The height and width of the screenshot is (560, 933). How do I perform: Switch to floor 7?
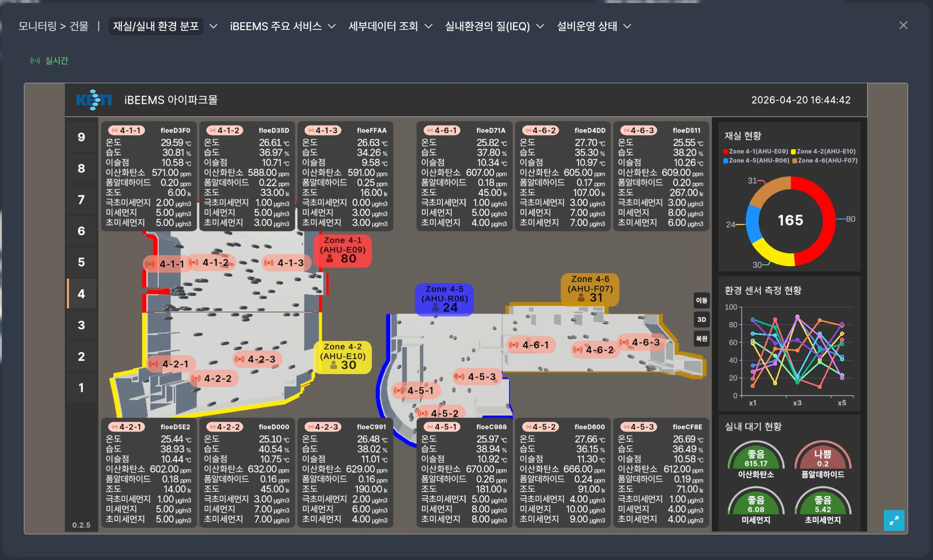82,200
